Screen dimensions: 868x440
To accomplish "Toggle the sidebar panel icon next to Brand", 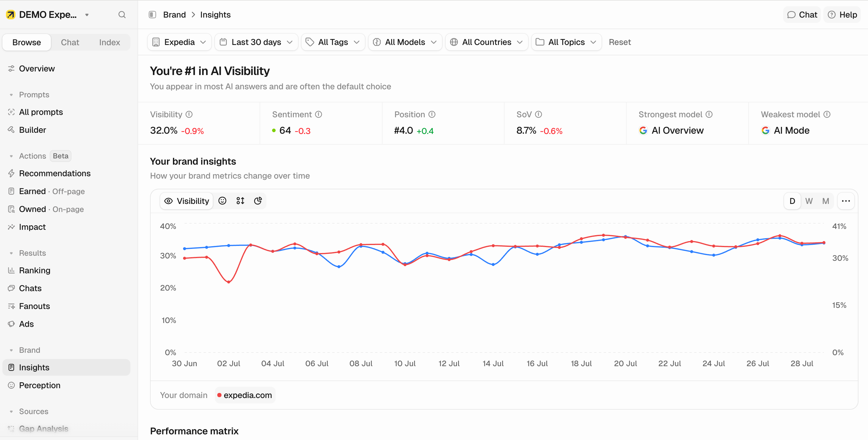I will click(152, 15).
